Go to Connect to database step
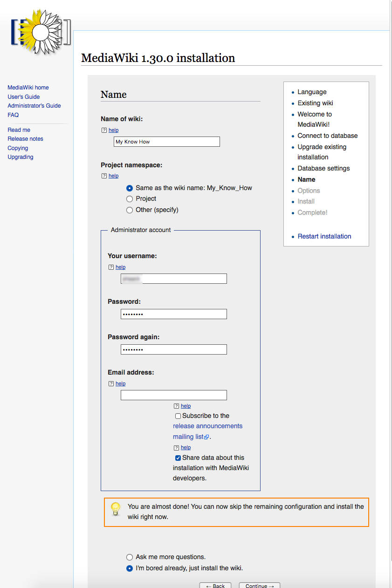Screen dimensions: 392x588 tap(328, 136)
